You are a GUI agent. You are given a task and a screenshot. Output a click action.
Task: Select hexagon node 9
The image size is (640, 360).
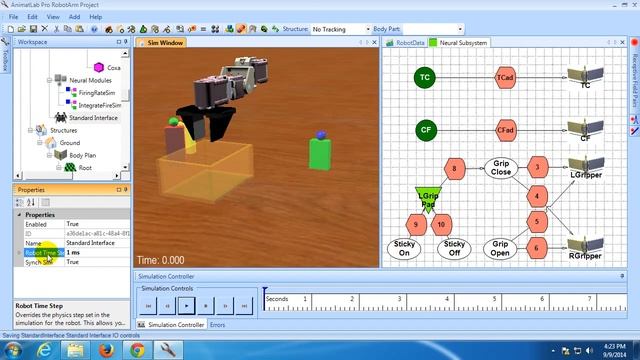[416, 225]
